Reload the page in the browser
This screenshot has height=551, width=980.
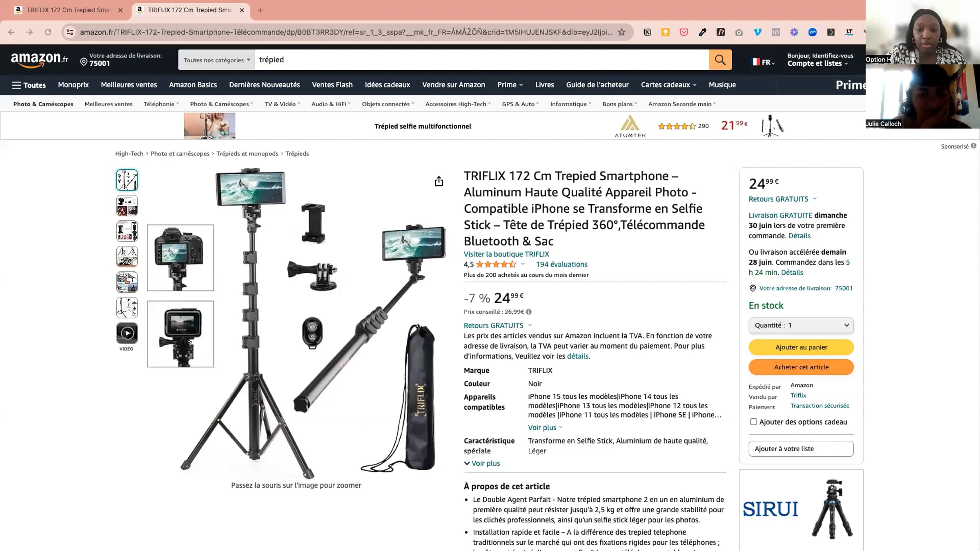48,32
